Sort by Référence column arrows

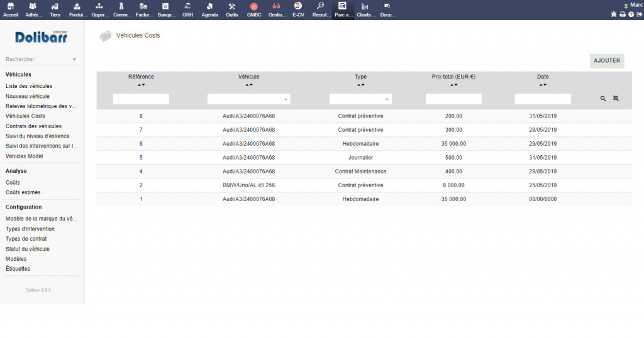[x=141, y=85]
